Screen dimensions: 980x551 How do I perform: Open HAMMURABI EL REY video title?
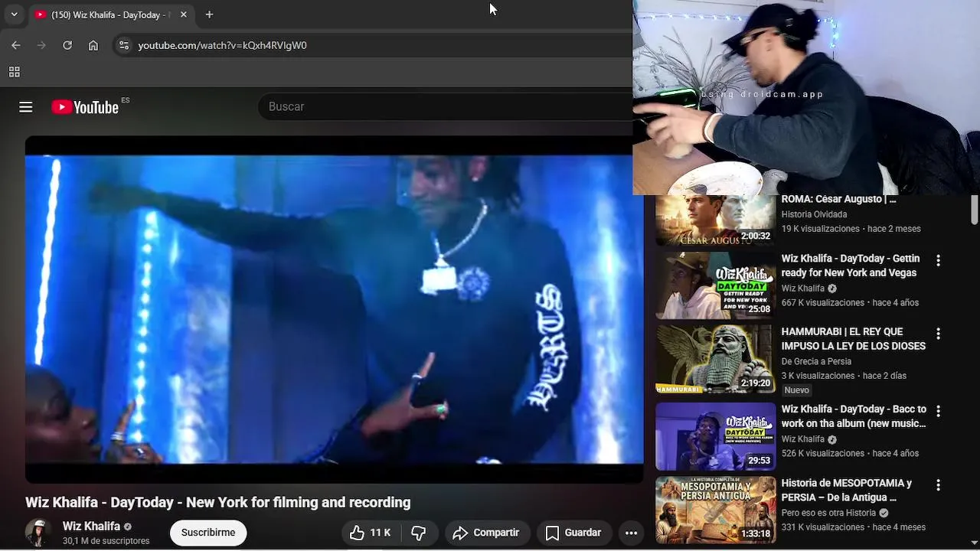[853, 339]
